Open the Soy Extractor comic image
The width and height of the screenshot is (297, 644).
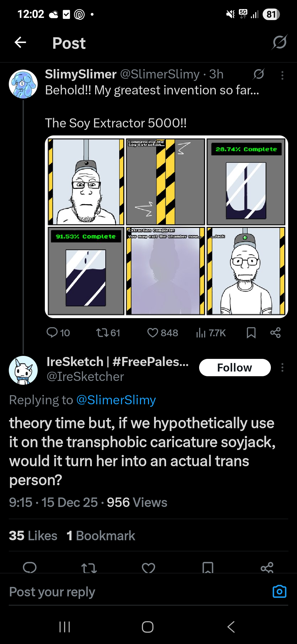tap(166, 227)
